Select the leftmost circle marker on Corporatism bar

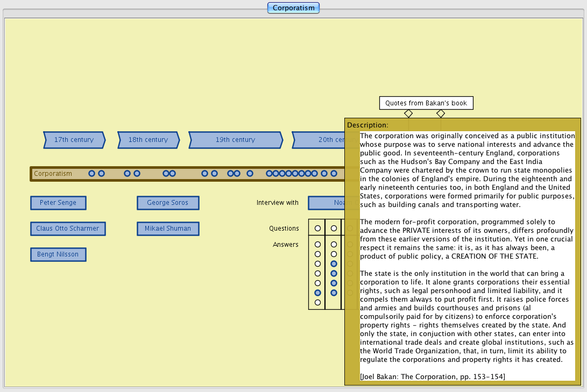(91, 174)
